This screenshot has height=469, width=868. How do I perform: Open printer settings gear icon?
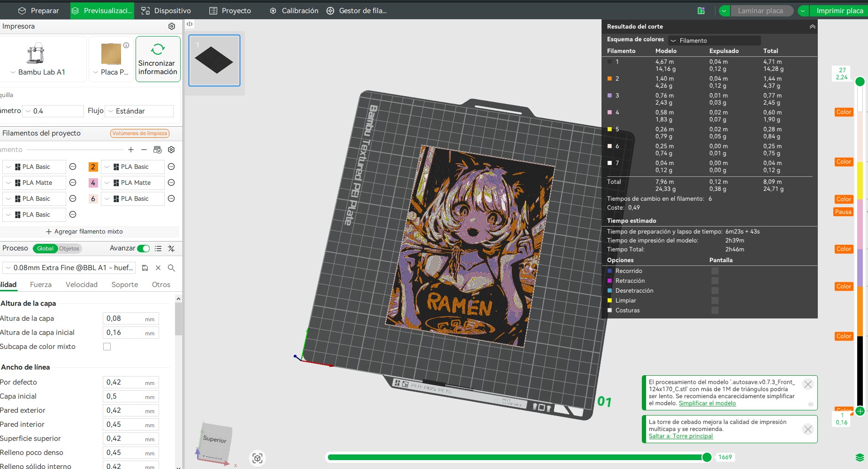point(172,26)
